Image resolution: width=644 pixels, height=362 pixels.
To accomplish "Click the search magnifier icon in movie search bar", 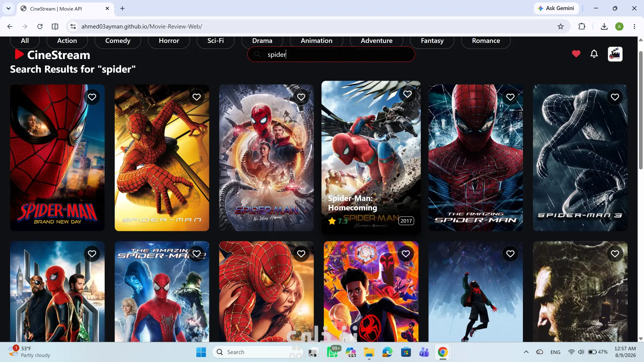I will click(257, 54).
